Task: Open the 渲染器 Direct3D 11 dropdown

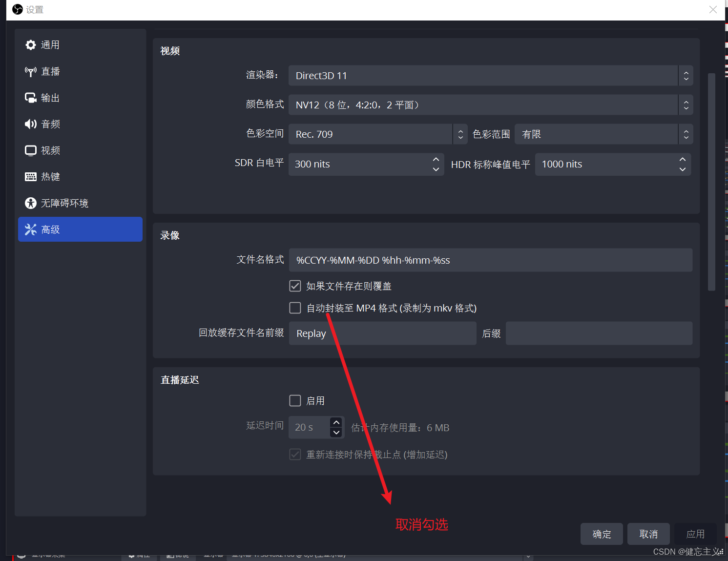Action: tap(491, 76)
